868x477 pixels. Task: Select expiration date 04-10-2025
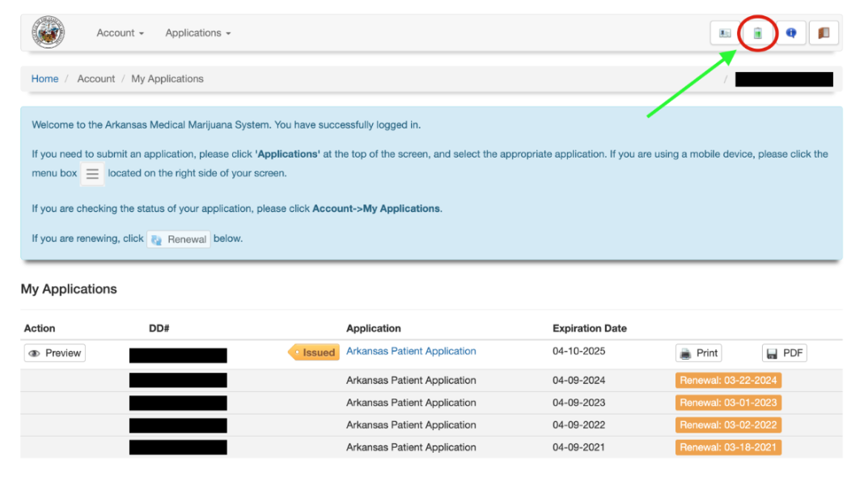(578, 351)
